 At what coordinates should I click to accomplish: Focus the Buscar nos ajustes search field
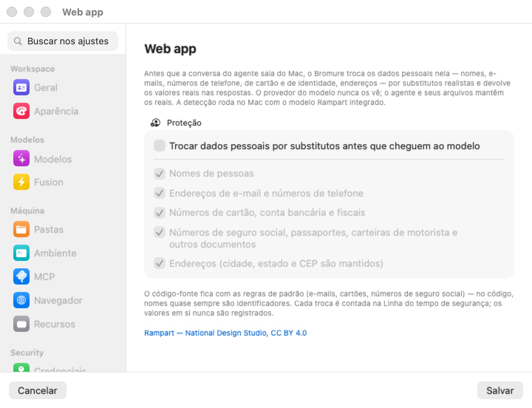point(63,41)
